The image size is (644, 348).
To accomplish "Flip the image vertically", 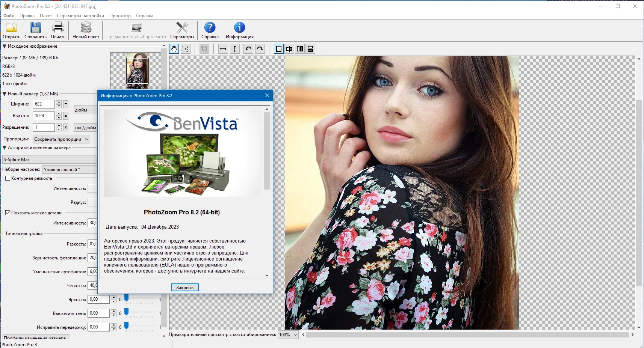I will coord(235,49).
